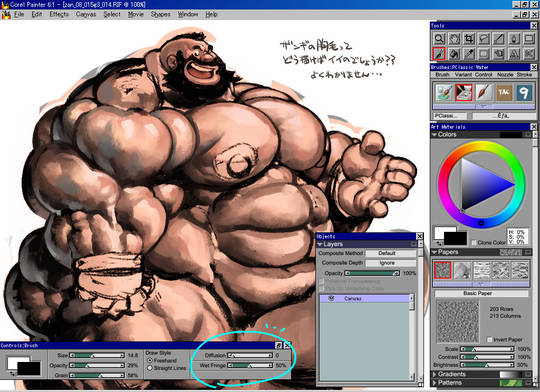Screen dimensions: 540x392
Task: Click the Basic Paper name button
Action: pos(481,293)
